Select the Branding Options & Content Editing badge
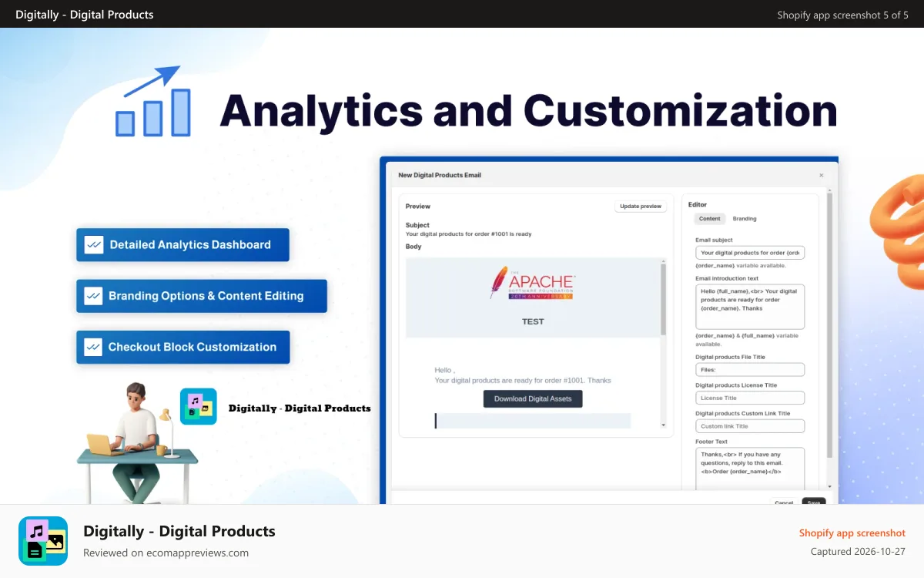This screenshot has height=578, width=924. 202,296
